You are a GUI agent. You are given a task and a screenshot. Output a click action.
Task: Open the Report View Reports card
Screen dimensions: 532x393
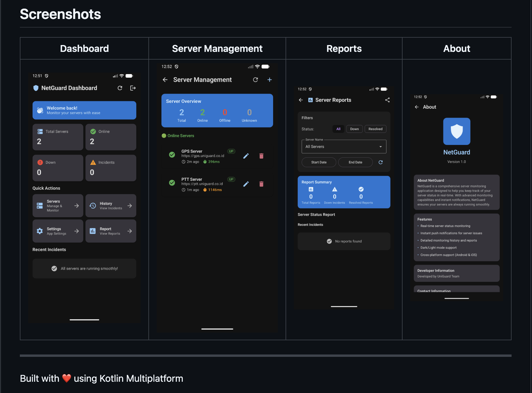[111, 231]
